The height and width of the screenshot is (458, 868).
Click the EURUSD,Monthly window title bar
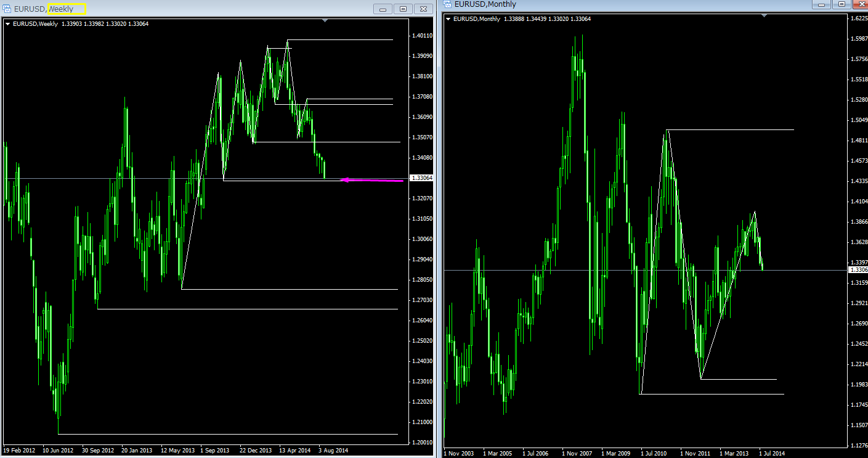(616, 4)
